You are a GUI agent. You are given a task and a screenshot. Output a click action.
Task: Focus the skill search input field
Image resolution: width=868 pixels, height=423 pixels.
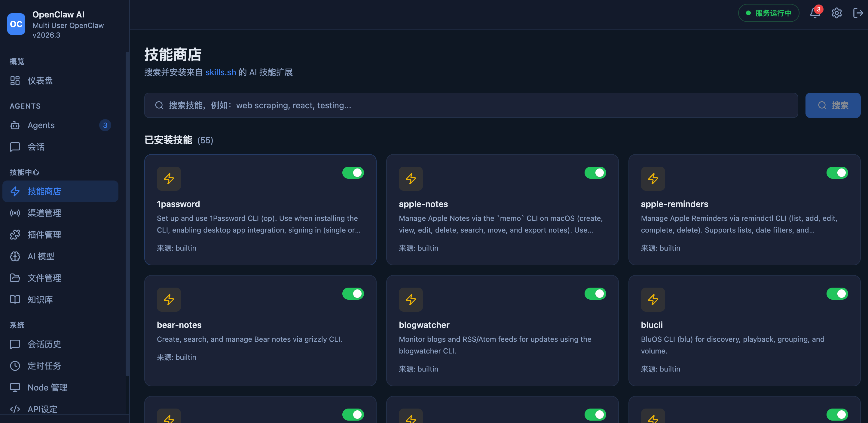[471, 105]
